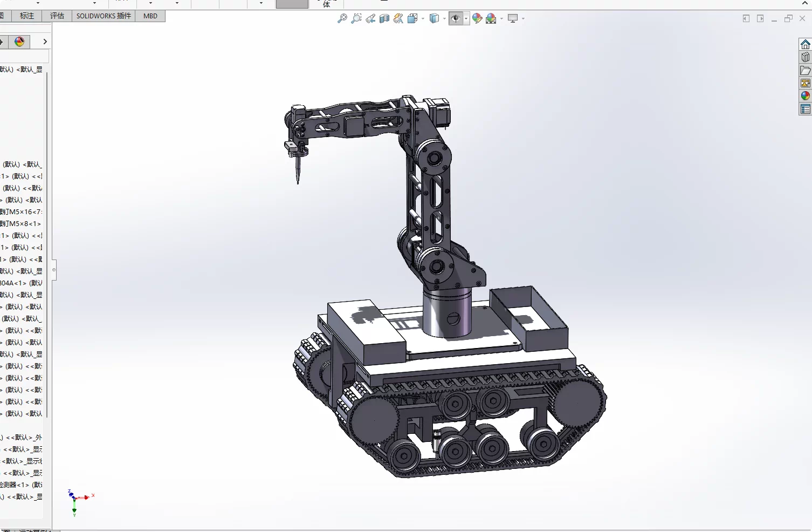
Task: Click the left tile-pane window icon
Action: (x=746, y=18)
